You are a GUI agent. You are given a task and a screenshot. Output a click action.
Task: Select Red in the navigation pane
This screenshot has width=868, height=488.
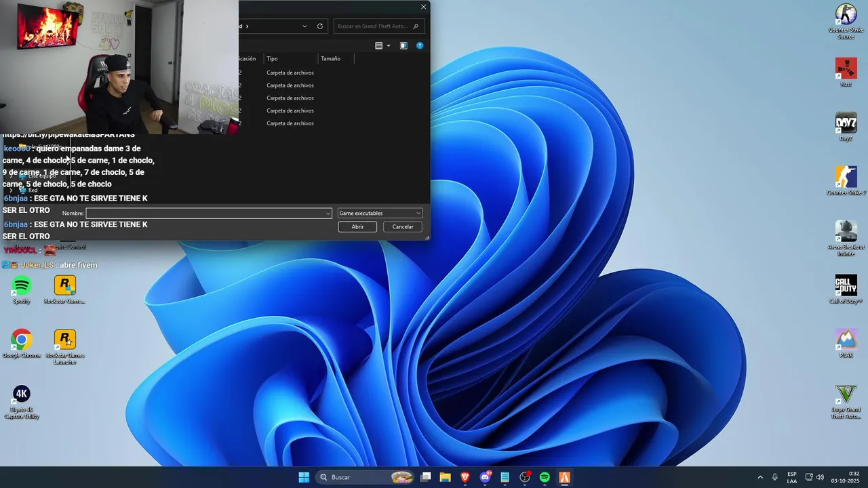[x=32, y=190]
